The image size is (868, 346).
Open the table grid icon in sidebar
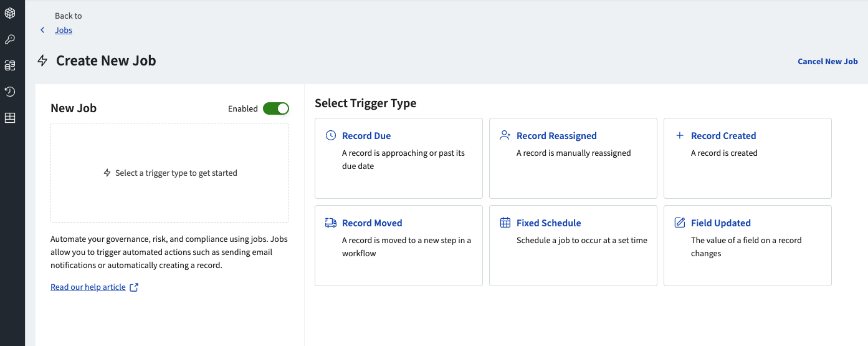[10, 118]
